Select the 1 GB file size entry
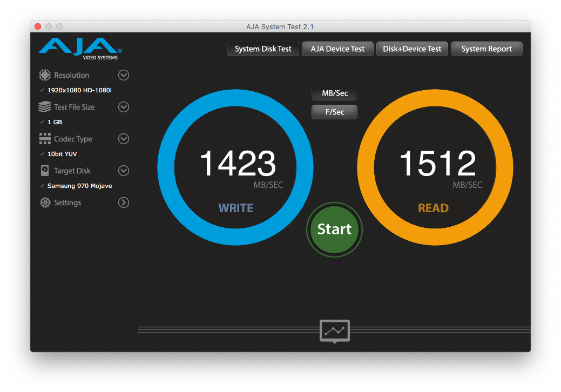The image size is (561, 392). pyautogui.click(x=55, y=122)
